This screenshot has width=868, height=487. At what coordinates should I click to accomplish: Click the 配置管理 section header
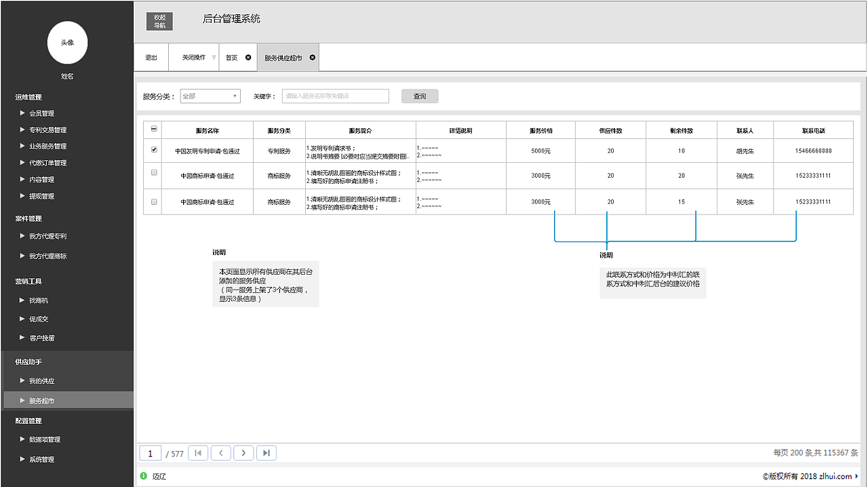point(28,421)
